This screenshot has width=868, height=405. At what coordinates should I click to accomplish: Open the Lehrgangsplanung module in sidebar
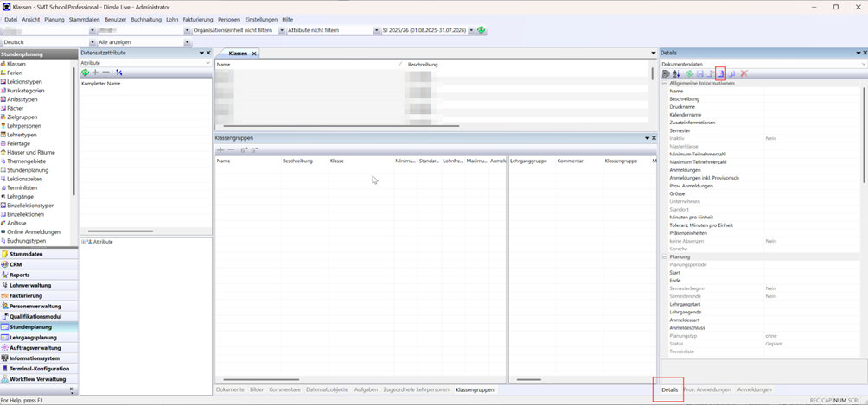33,337
